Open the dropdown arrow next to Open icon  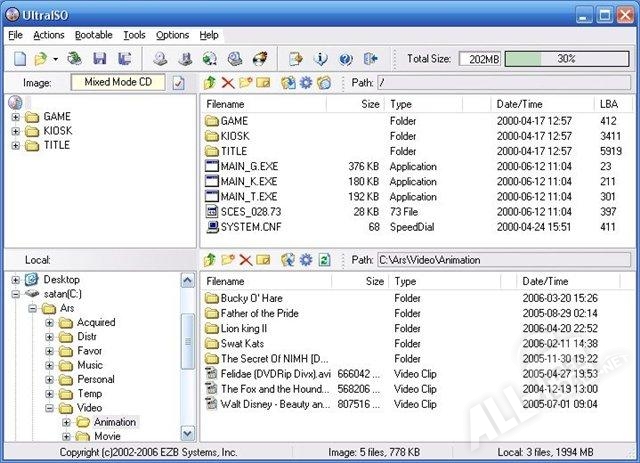(x=56, y=59)
